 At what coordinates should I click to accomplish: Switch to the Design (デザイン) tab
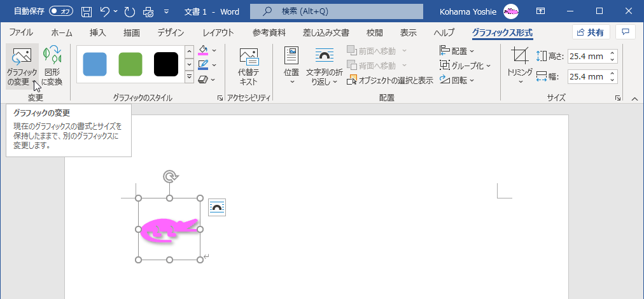pos(171,33)
